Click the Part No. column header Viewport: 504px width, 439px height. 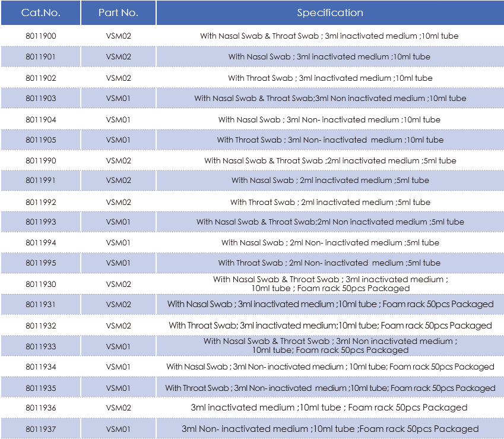click(x=118, y=12)
